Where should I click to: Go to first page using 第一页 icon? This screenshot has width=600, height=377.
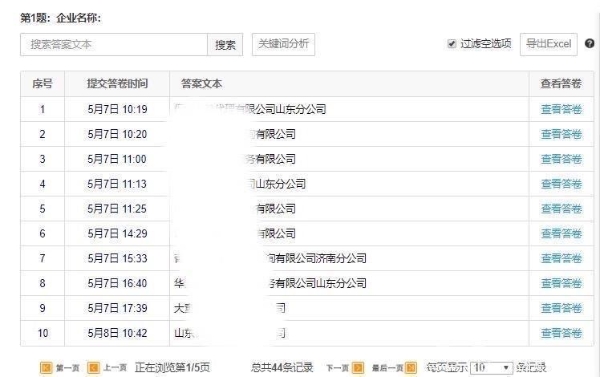(46, 368)
